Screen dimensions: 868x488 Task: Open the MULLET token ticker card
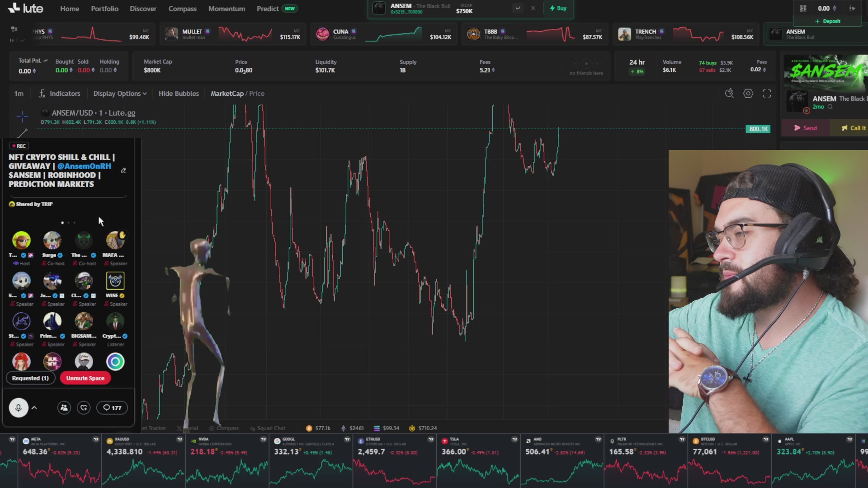[232, 34]
